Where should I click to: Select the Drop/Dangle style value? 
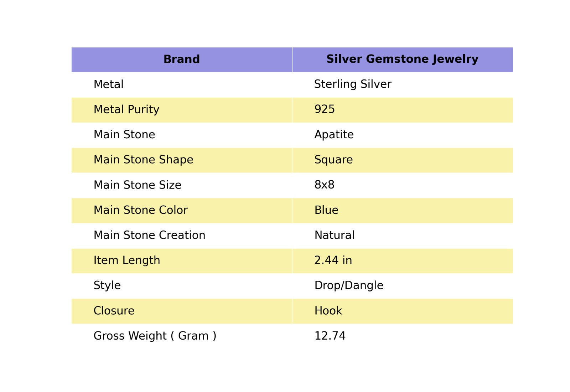(x=349, y=286)
